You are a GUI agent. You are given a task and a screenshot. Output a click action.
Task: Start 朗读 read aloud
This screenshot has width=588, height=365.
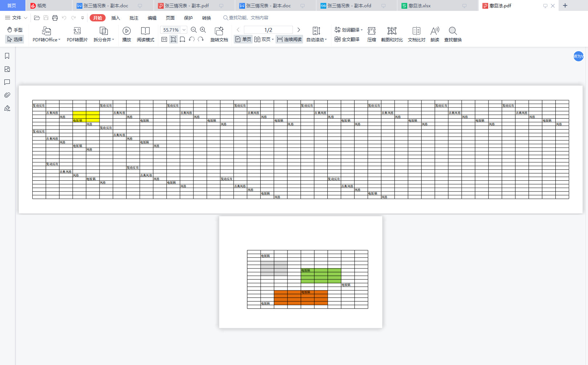point(435,34)
